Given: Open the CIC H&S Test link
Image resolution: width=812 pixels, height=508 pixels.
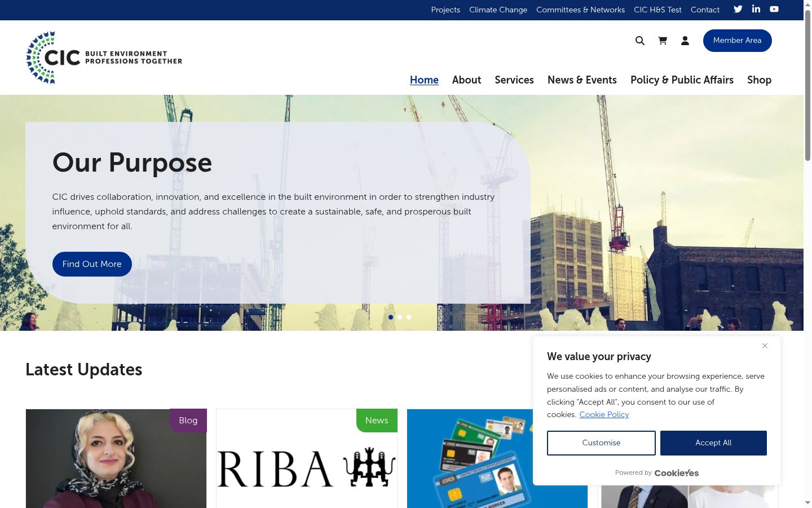Looking at the screenshot, I should pyautogui.click(x=657, y=10).
